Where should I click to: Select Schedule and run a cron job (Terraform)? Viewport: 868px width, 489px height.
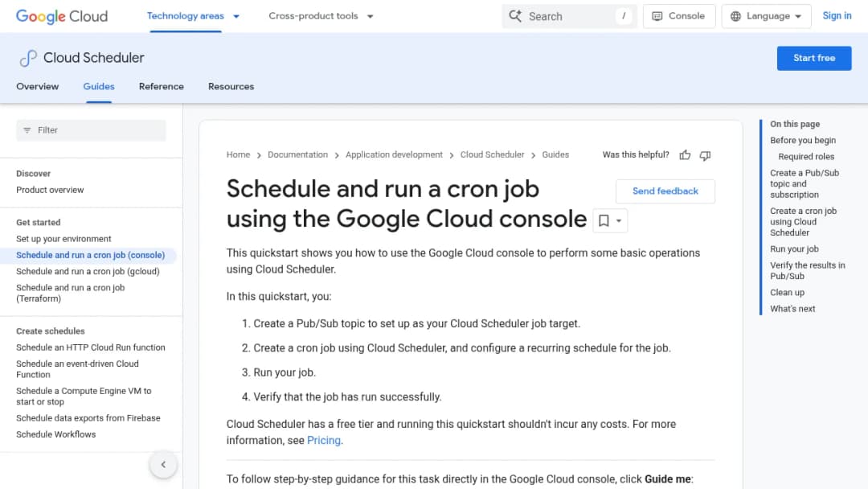click(x=70, y=293)
